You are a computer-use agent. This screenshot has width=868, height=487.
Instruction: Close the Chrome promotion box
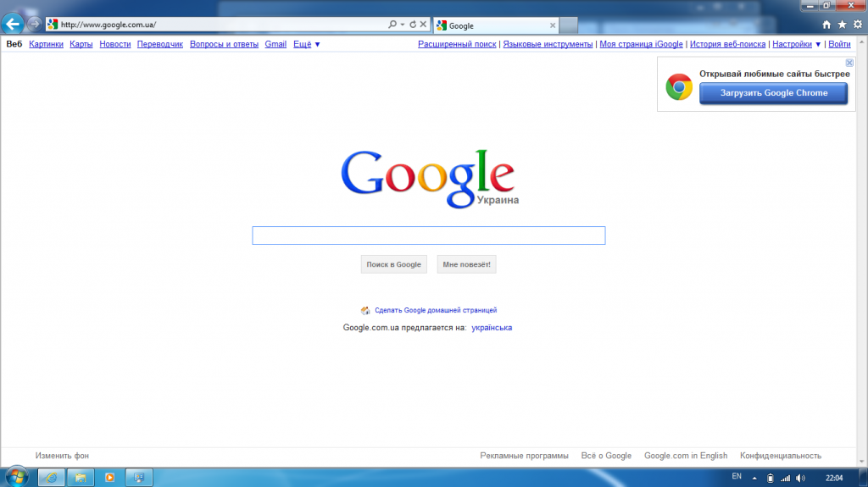pyautogui.click(x=849, y=63)
